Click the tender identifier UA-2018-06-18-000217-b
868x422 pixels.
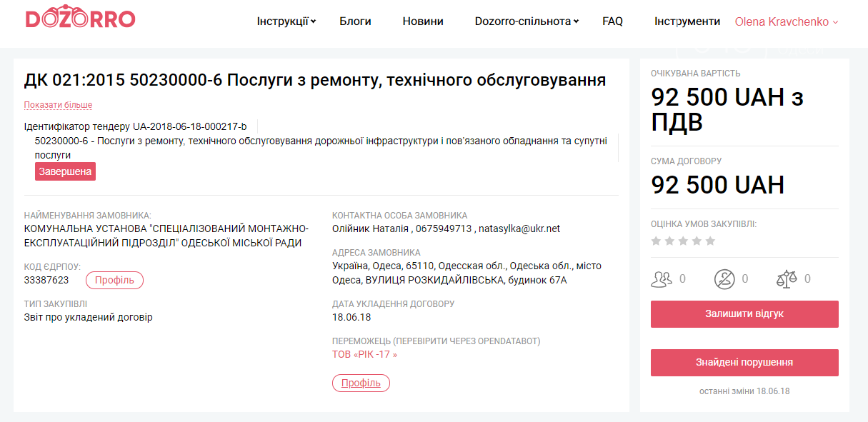coord(190,126)
